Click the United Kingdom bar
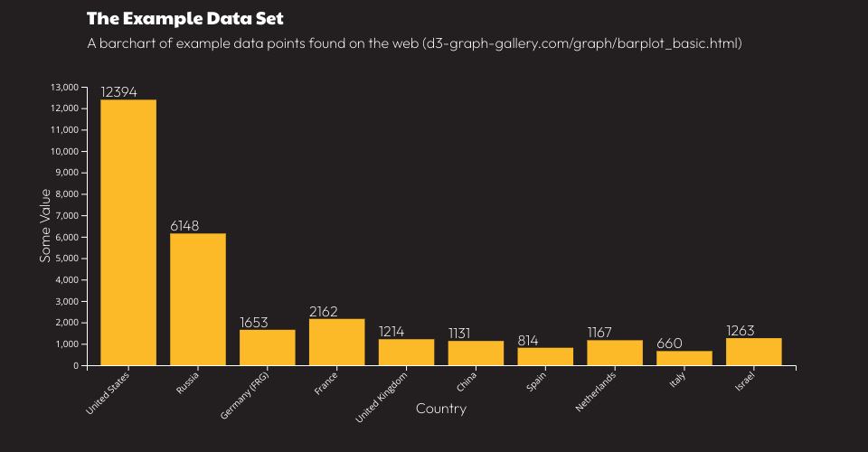This screenshot has width=868, height=452. tap(406, 353)
